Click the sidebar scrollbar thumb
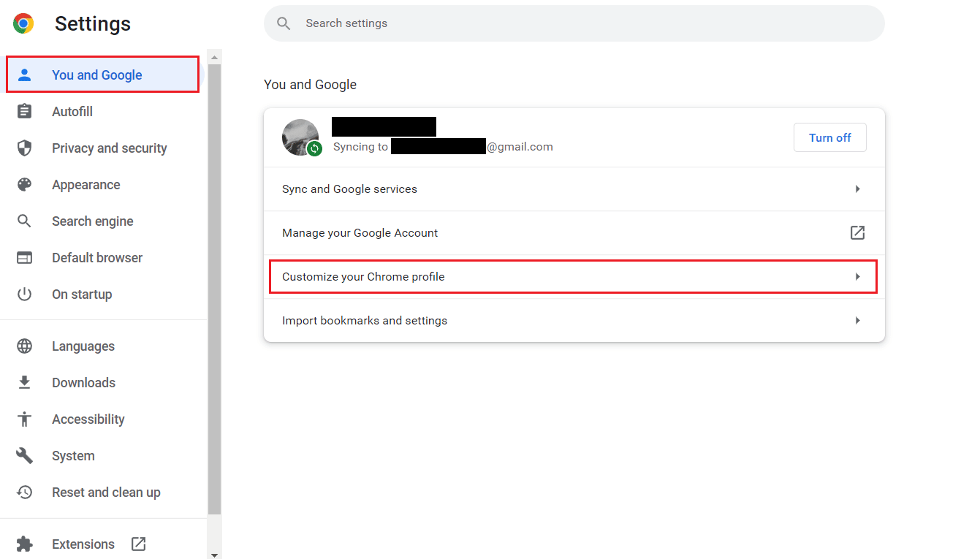Screen dimensions: 980x559 214,289
